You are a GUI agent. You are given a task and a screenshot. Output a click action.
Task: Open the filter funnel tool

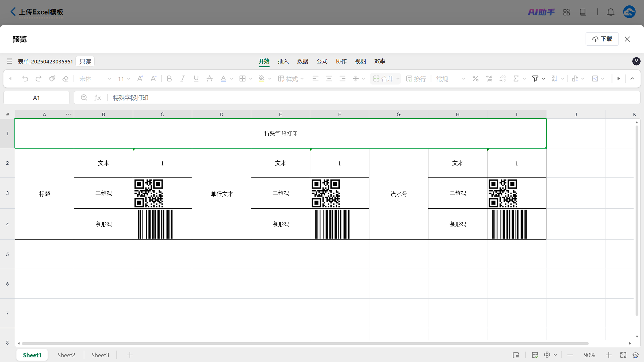tap(535, 79)
